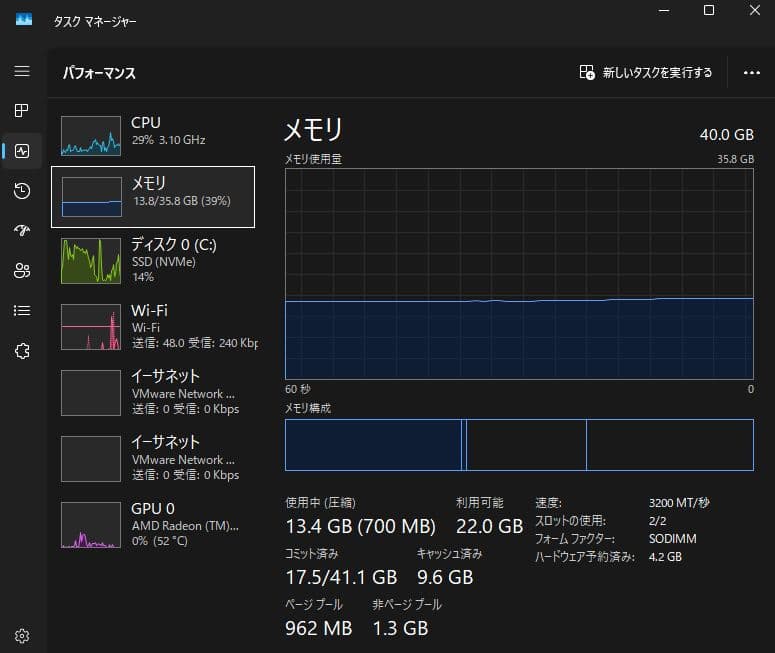
Task: Select the CPU performance graph thumbnail
Action: [91, 136]
